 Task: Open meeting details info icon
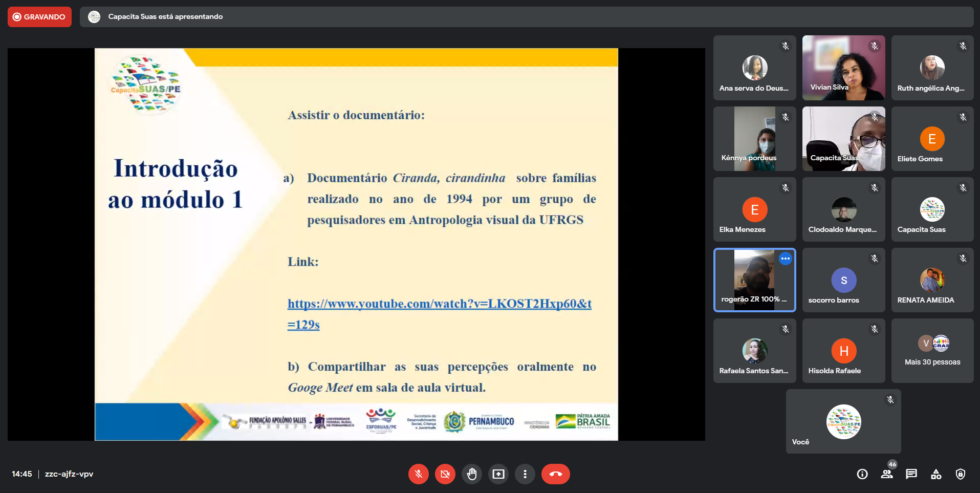[x=862, y=474]
